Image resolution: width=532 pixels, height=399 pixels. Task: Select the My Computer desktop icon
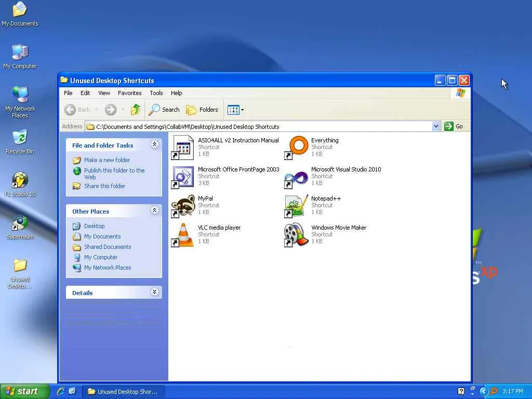[x=20, y=57]
